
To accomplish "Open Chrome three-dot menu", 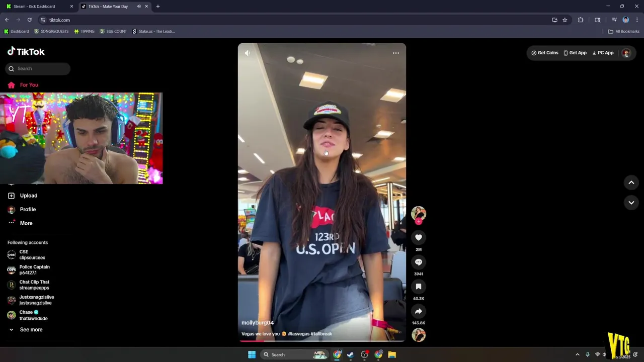I will (637, 20).
